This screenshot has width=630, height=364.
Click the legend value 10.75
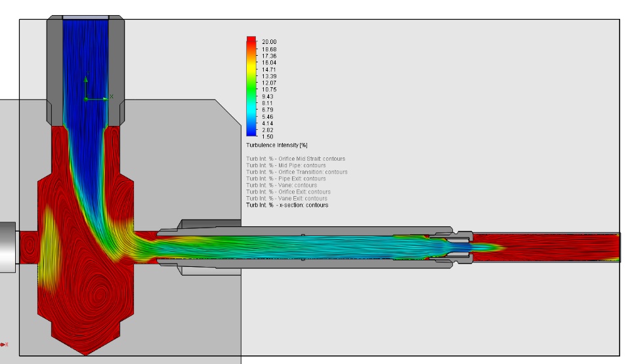coord(269,90)
